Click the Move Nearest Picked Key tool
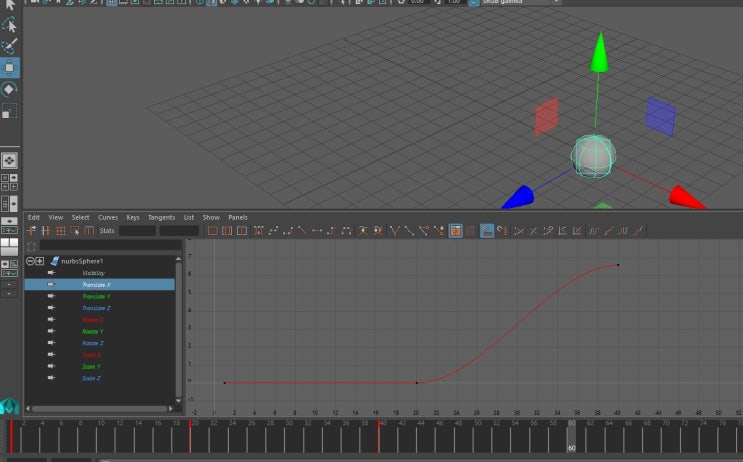Viewport: 743px width, 462px height. click(32, 231)
